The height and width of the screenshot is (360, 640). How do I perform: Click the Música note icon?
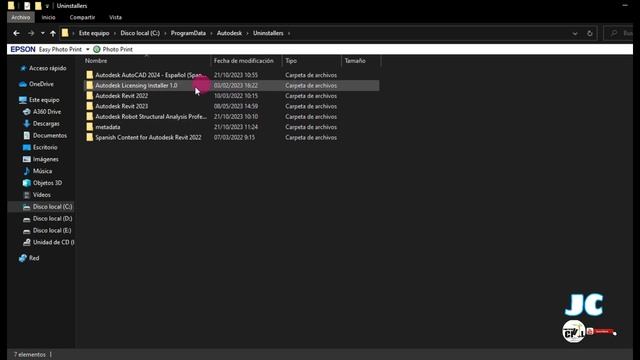coord(27,171)
